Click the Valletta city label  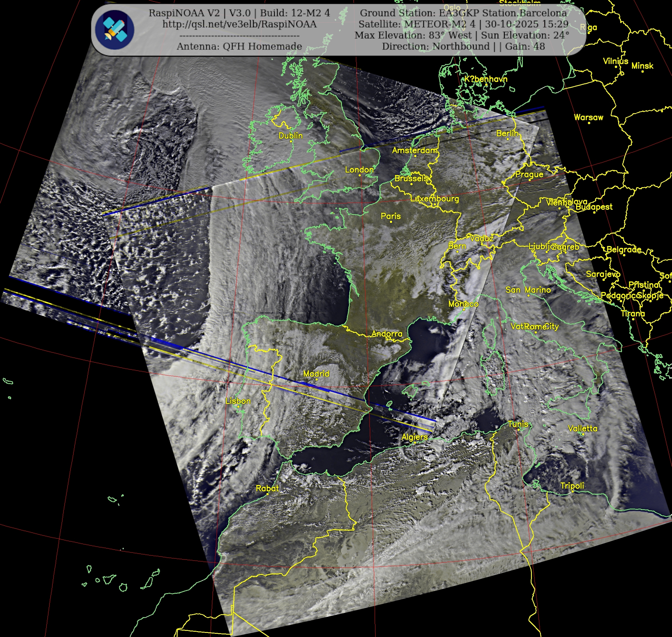click(582, 428)
